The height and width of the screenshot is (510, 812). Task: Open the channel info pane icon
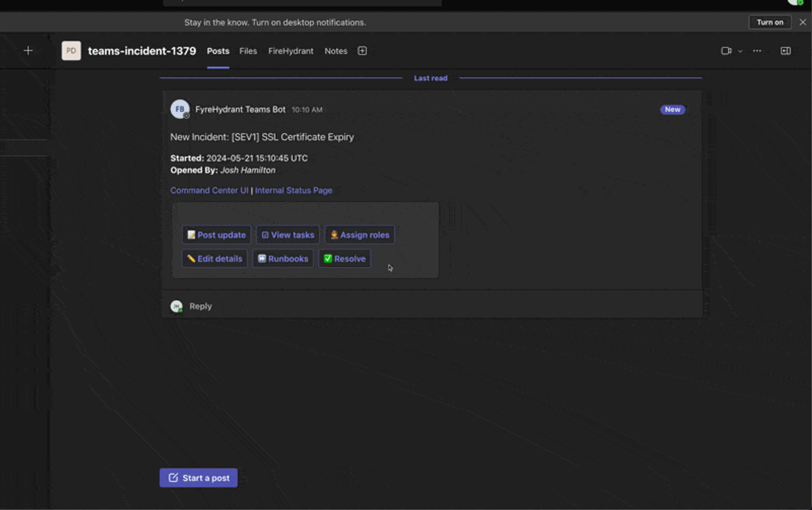[786, 51]
